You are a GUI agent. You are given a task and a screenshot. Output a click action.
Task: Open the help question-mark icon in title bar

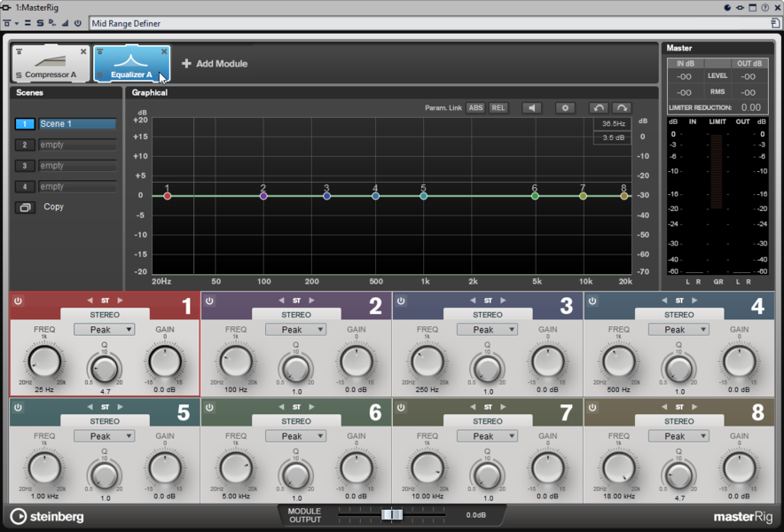765,7
